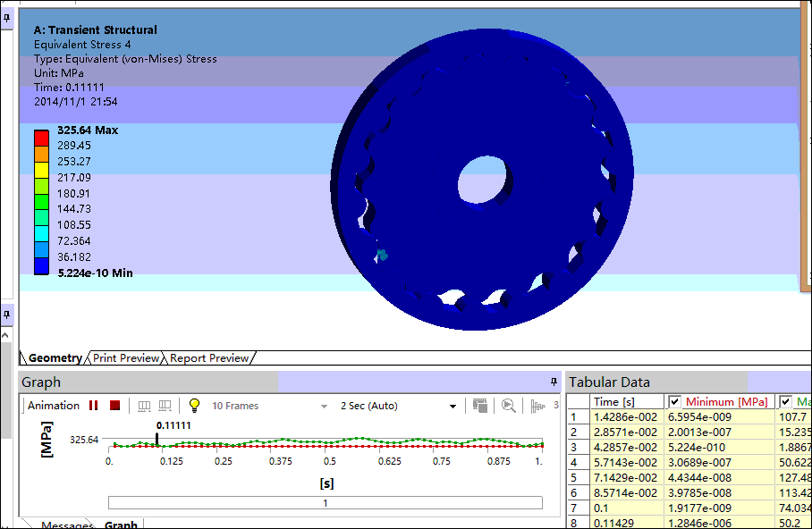Uncheck the Maximum column checkbox
The height and width of the screenshot is (529, 812).
(x=785, y=402)
